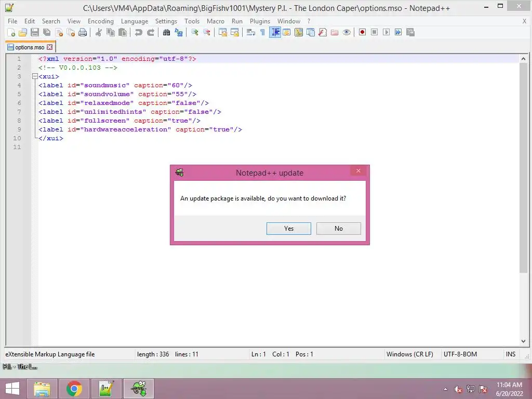Zoom in with the magnifier plus icon
Image resolution: width=532 pixels, height=399 pixels.
(x=195, y=33)
